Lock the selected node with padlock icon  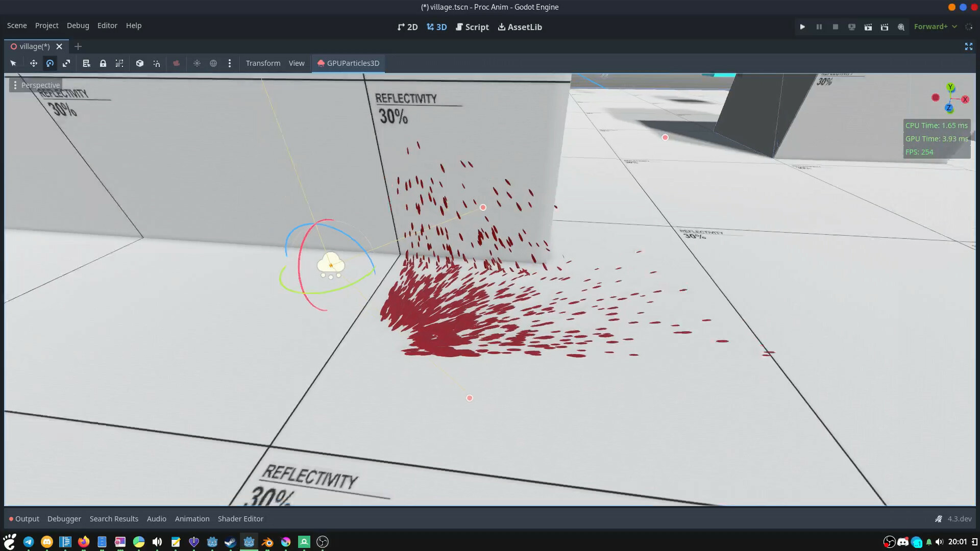point(103,63)
